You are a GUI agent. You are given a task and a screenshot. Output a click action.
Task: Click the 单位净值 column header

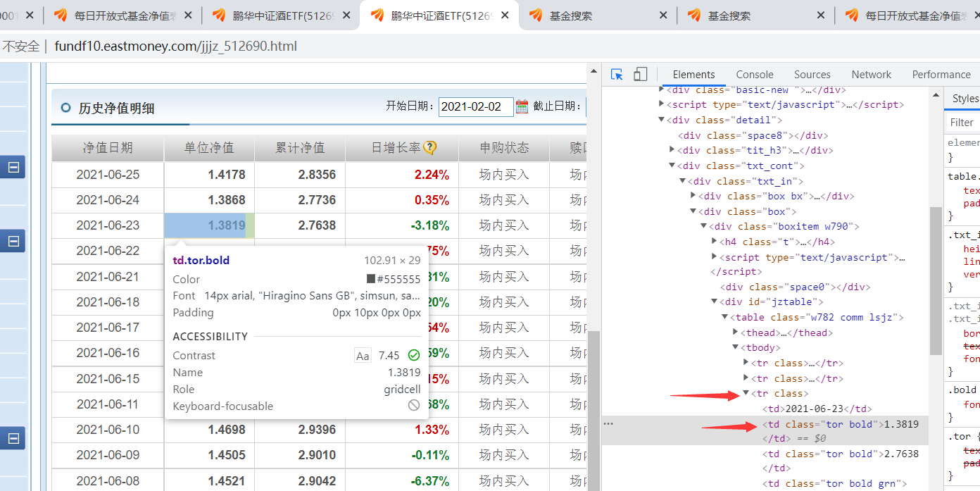click(209, 148)
